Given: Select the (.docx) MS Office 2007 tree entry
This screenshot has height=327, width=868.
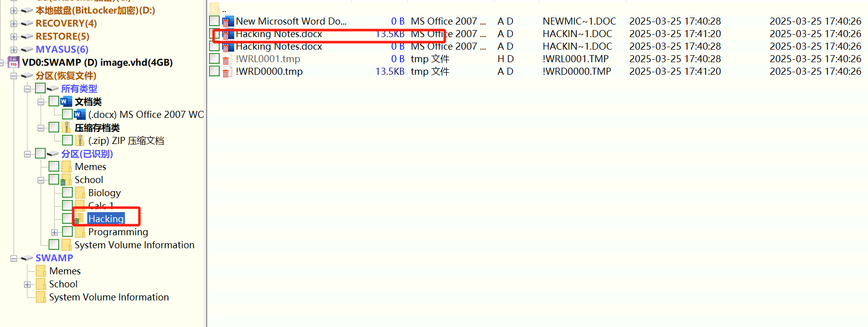Looking at the screenshot, I should click(146, 114).
